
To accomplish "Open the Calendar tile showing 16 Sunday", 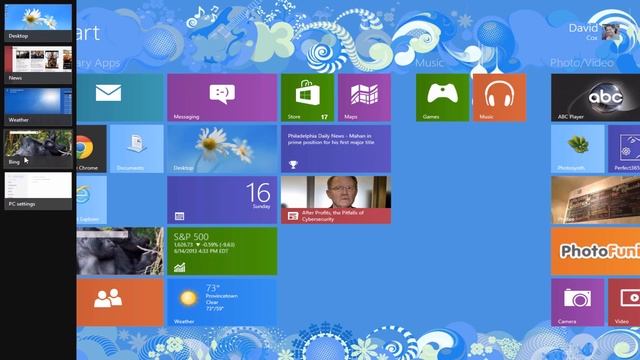I will tap(222, 200).
